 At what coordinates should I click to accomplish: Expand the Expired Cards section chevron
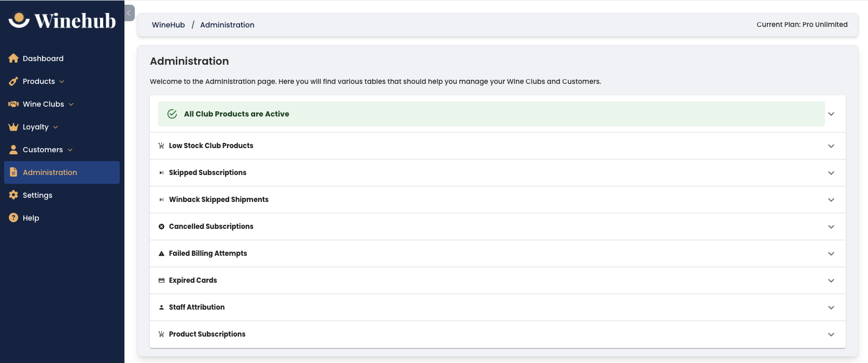[831, 281]
